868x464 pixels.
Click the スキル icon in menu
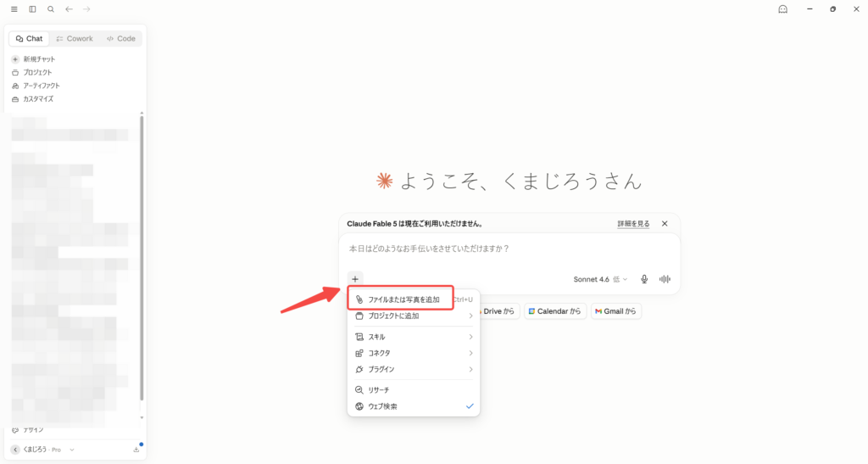point(359,337)
